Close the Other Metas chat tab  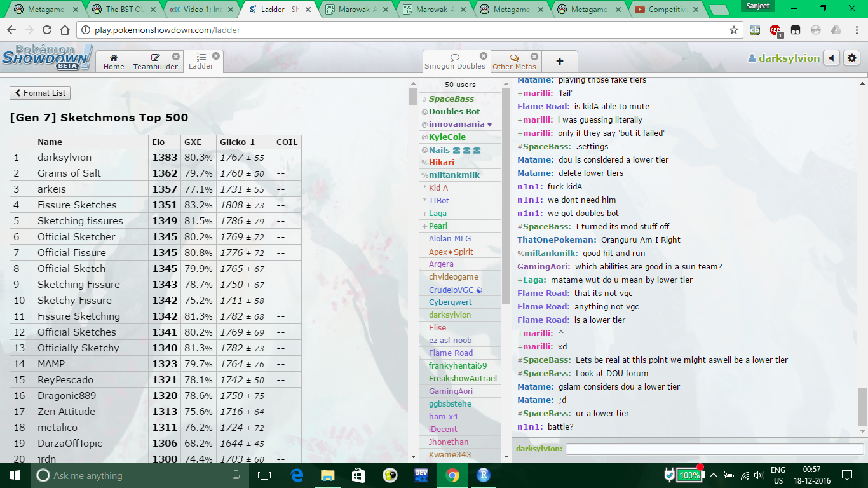(534, 57)
